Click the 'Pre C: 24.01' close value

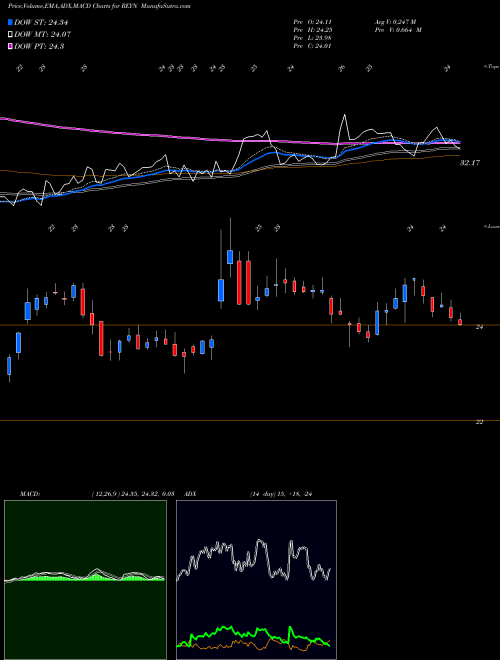pos(312,46)
